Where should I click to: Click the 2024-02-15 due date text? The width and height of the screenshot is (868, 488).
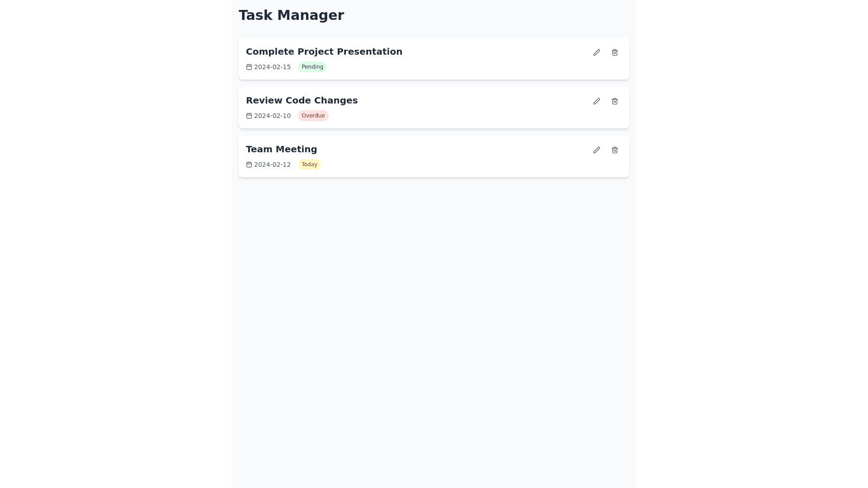(x=272, y=67)
